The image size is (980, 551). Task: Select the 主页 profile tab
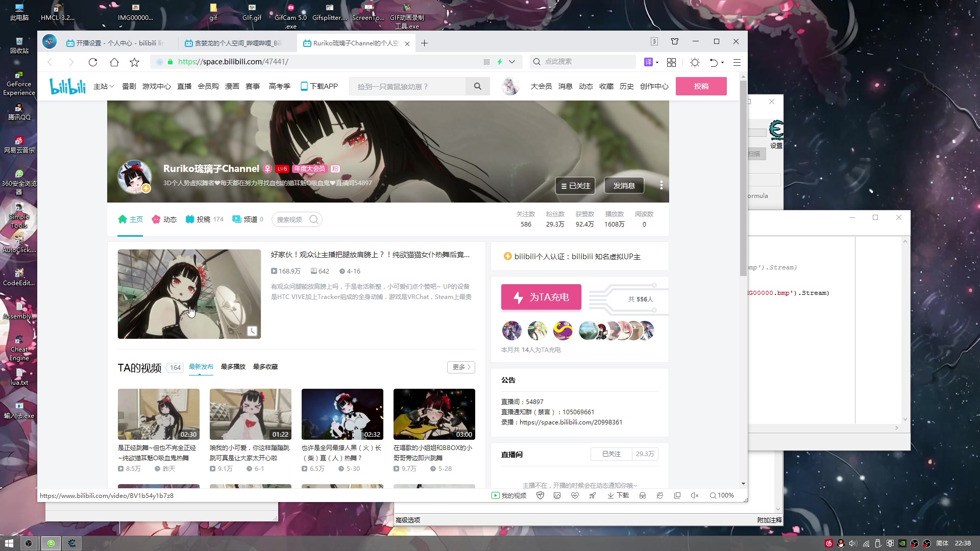(130, 219)
